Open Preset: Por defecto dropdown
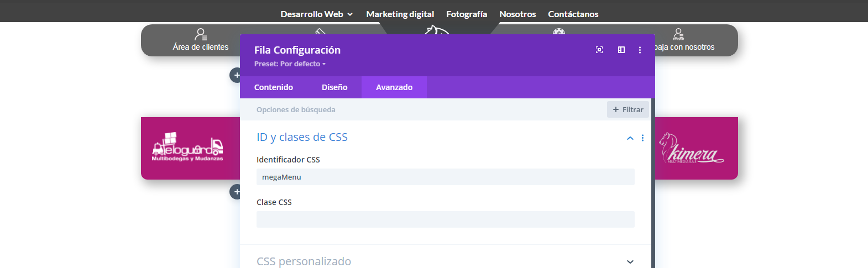Image resolution: width=868 pixels, height=268 pixels. point(290,64)
